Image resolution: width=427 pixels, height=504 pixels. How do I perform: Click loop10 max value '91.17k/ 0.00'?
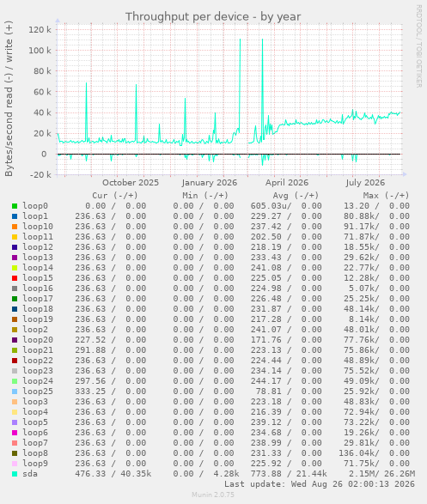tap(376, 227)
